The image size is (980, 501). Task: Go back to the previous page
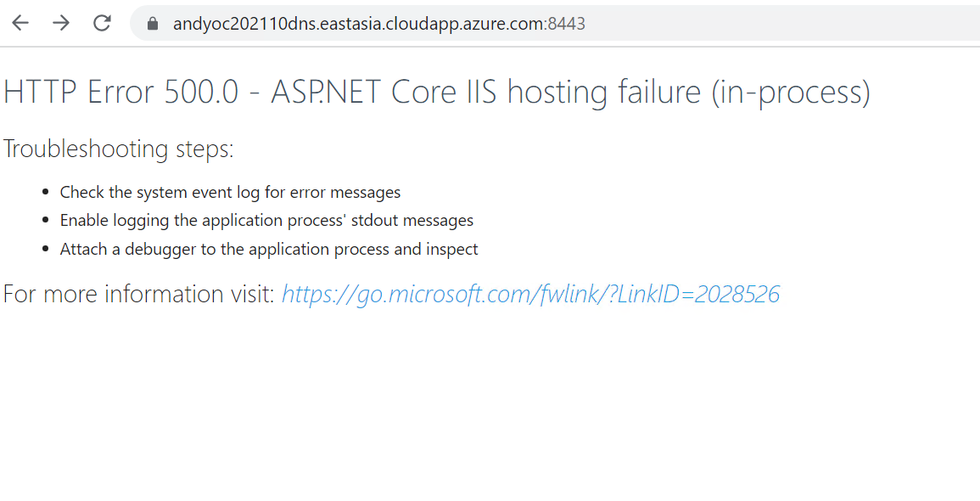pos(20,23)
